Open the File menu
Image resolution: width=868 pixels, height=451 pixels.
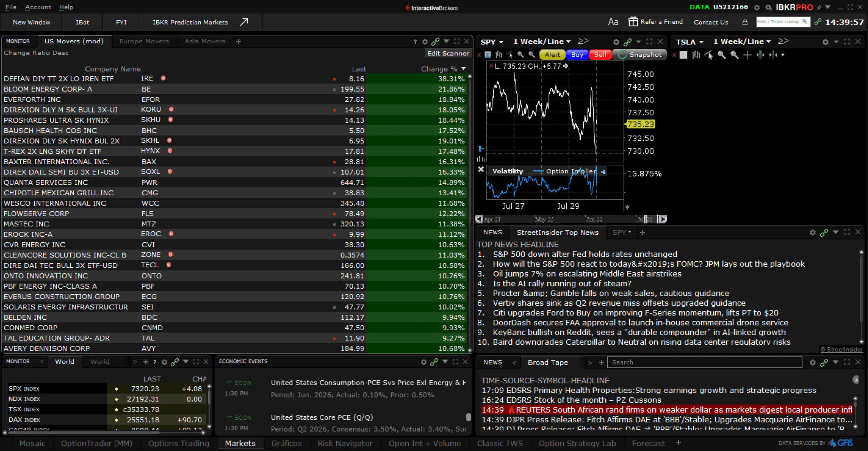[x=11, y=7]
